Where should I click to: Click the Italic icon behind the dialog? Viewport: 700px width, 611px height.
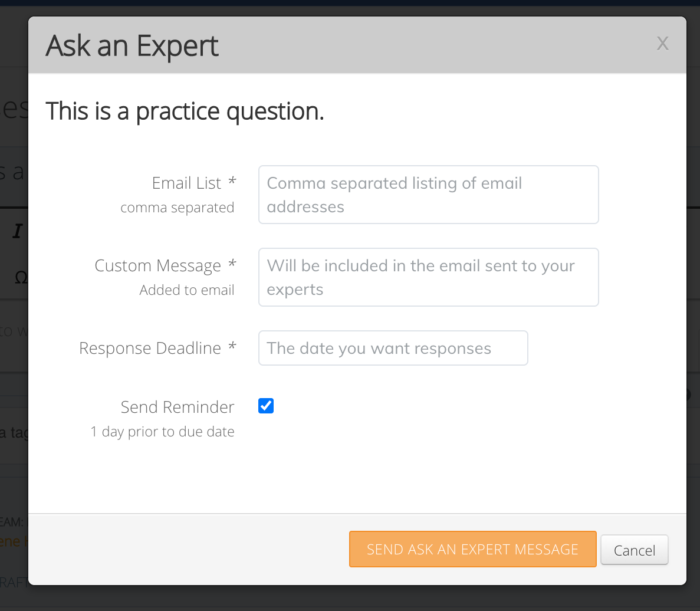[18, 232]
